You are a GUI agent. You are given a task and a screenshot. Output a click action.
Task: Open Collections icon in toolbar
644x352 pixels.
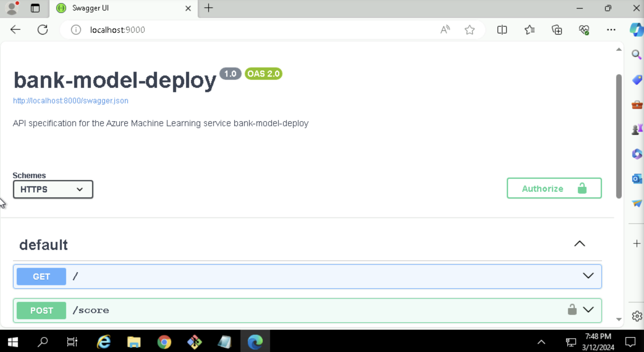click(x=557, y=30)
